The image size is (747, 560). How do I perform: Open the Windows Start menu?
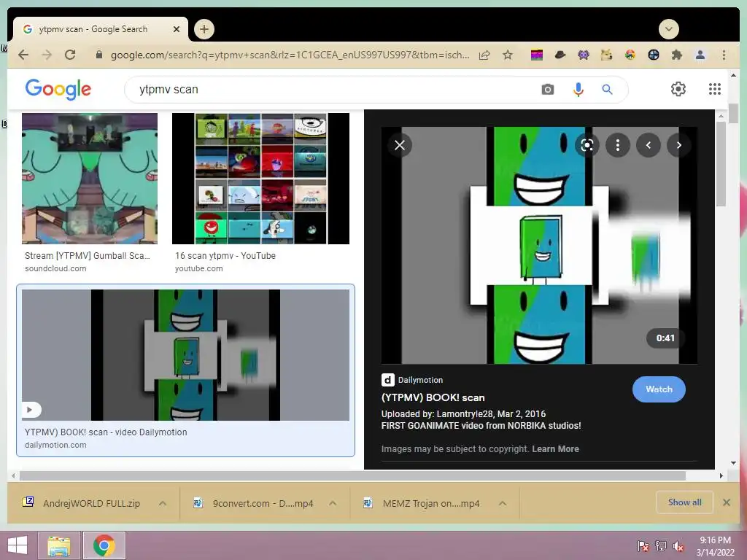tap(18, 545)
